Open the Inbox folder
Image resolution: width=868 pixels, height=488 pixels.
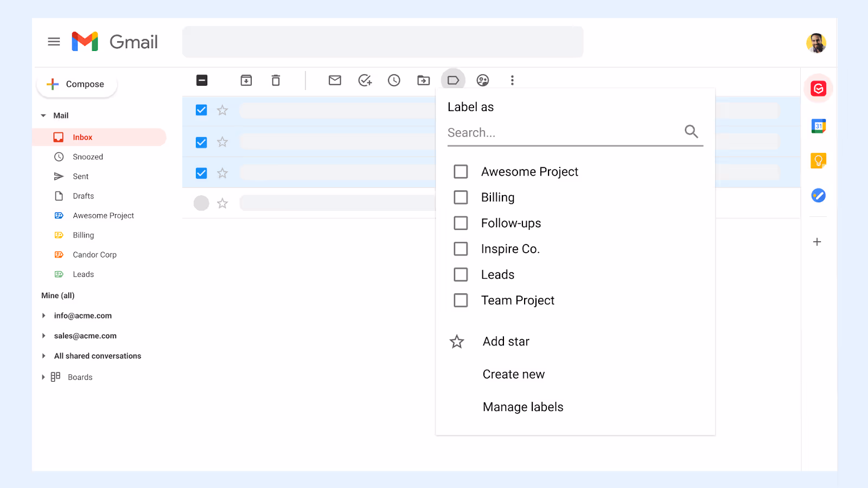tap(100, 137)
